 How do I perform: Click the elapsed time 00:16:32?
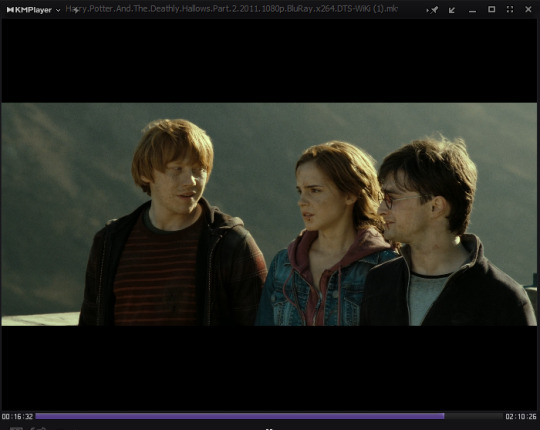click(17, 417)
